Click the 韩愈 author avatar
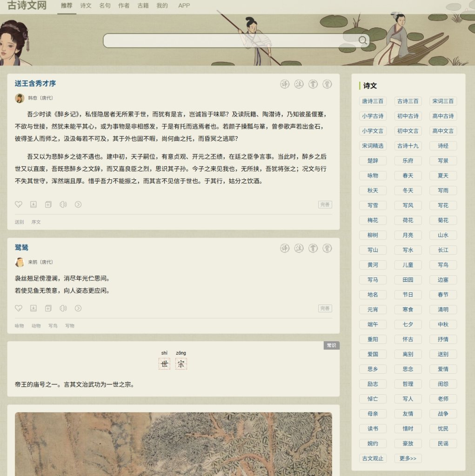The image size is (475, 476). (x=20, y=98)
